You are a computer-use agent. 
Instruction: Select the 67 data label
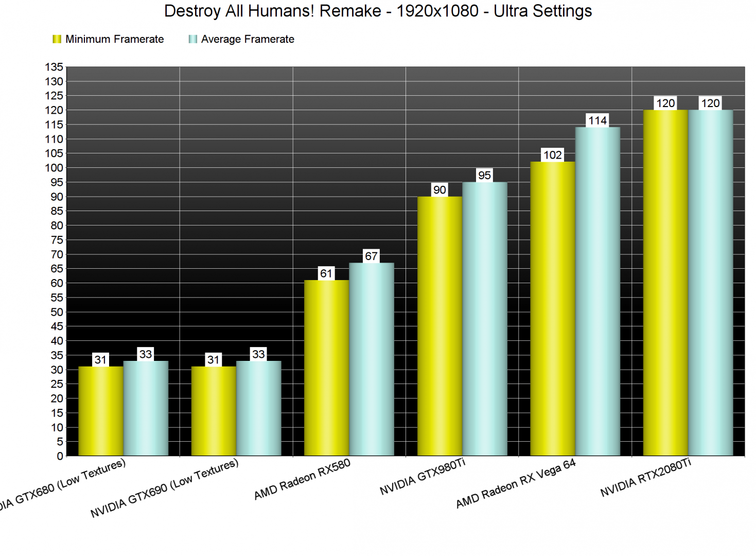371,256
